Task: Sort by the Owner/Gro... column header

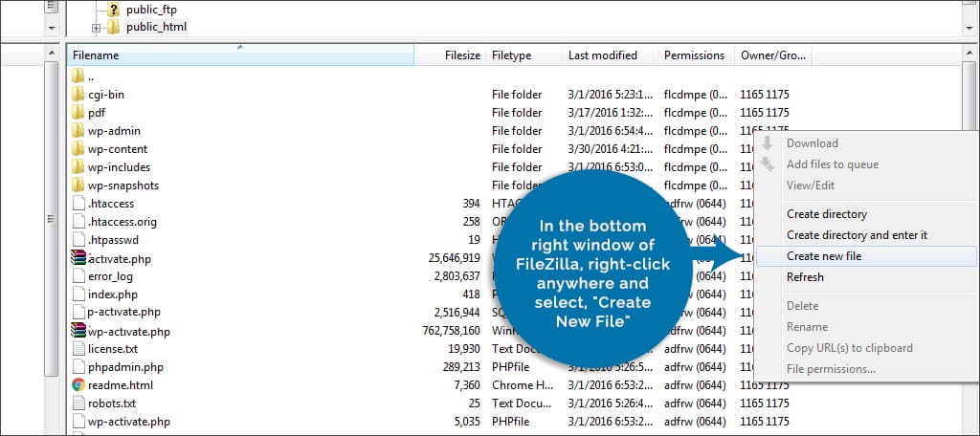Action: click(x=773, y=54)
